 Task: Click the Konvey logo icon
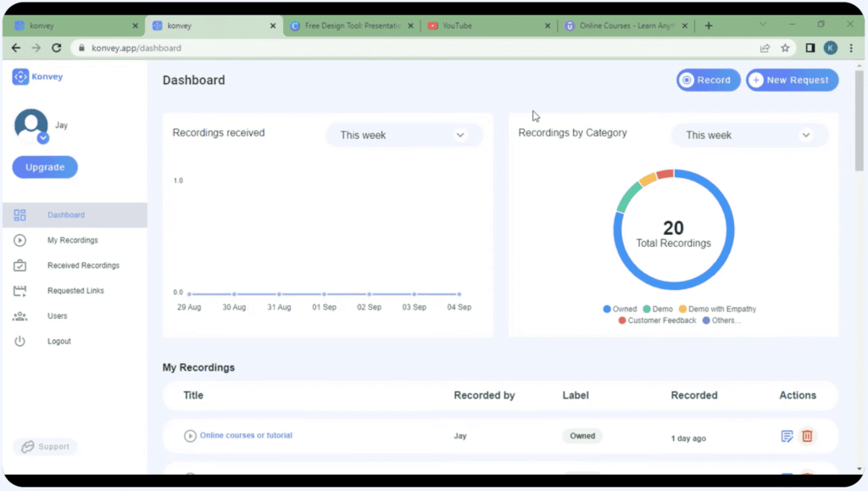point(20,77)
